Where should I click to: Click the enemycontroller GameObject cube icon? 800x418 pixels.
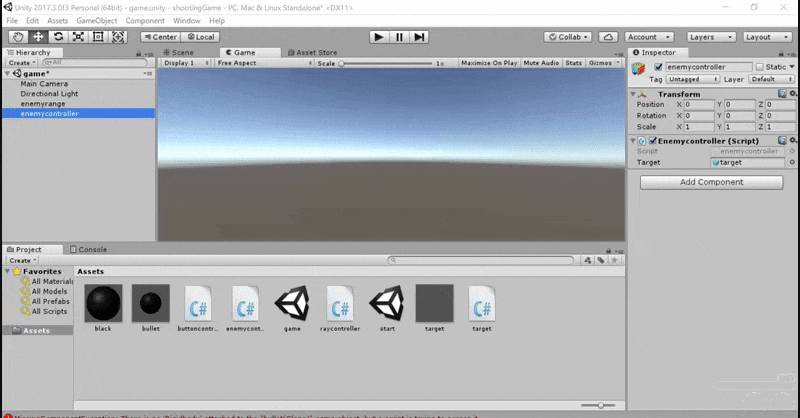[x=638, y=68]
